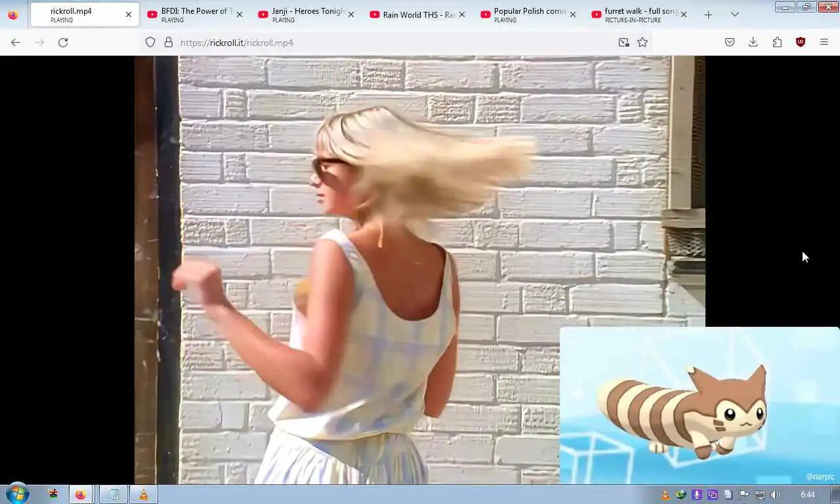
Task: Close the rickroll.mp4 tab
Action: pos(128,14)
